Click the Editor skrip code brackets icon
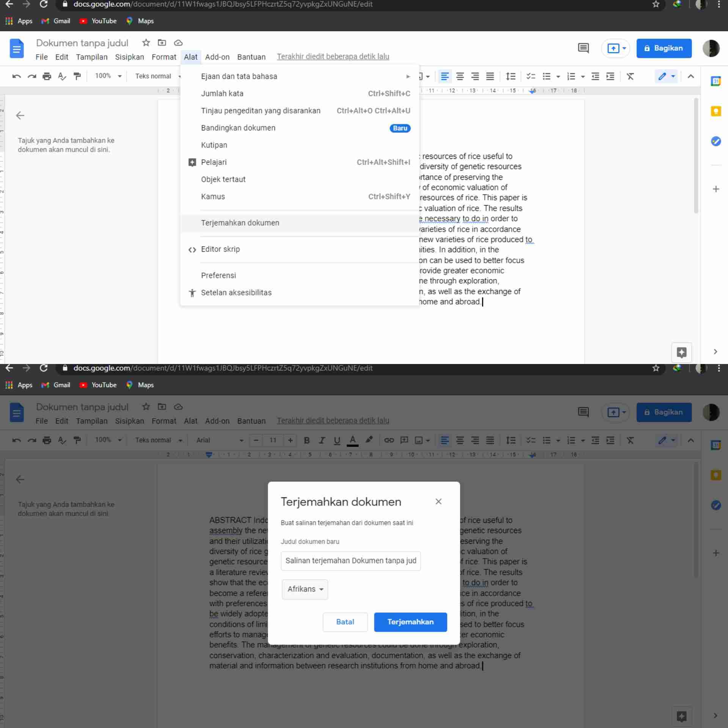Screen dimensions: 728x728 point(192,249)
